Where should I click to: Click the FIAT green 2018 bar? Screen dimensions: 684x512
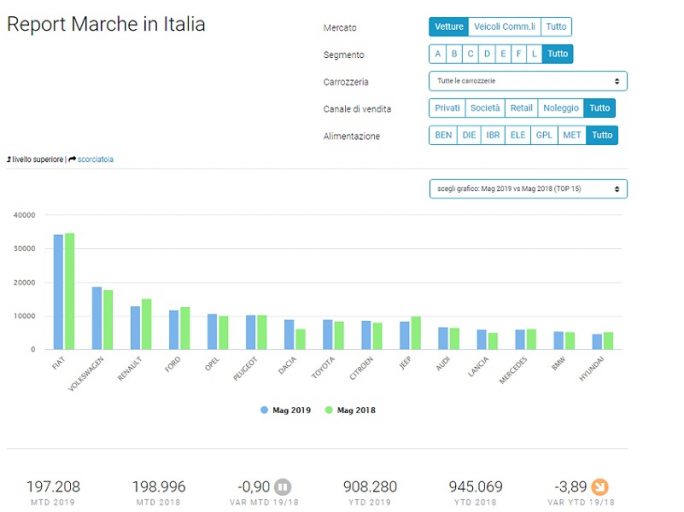pos(70,291)
